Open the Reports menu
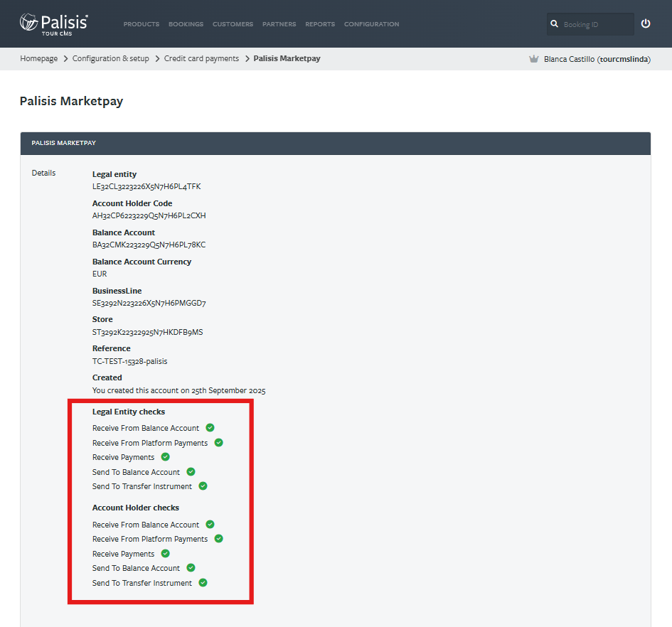 [320, 24]
